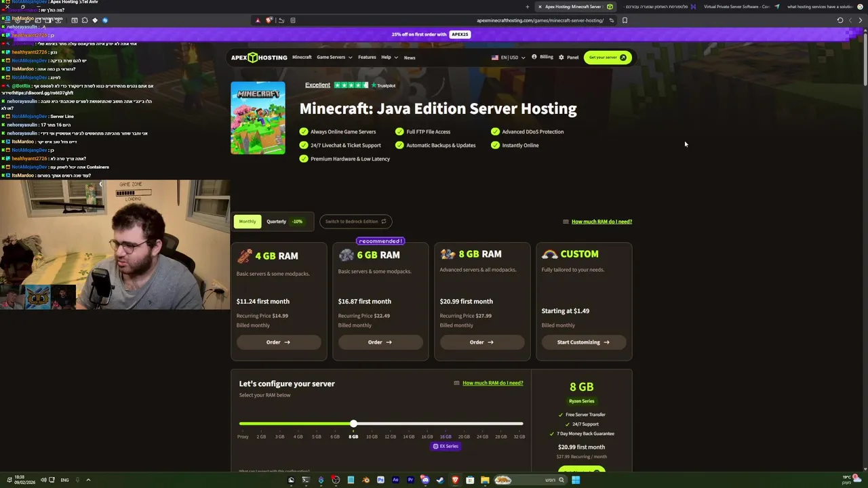The width and height of the screenshot is (868, 488).
Task: Click the 4 GB RAM plan icon
Action: pyautogui.click(x=244, y=256)
